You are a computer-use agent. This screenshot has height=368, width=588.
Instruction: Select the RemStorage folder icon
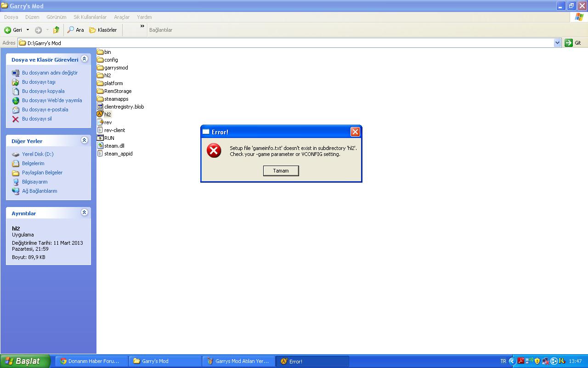pyautogui.click(x=100, y=91)
